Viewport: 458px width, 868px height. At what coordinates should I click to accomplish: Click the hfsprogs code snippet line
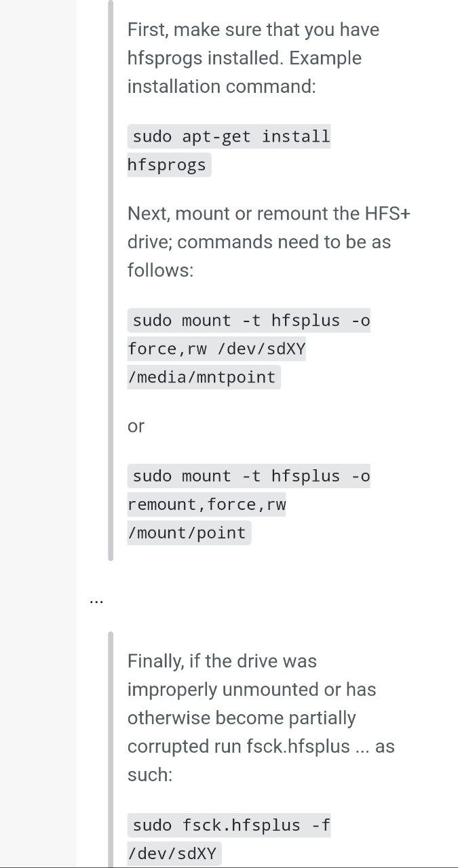tap(167, 165)
